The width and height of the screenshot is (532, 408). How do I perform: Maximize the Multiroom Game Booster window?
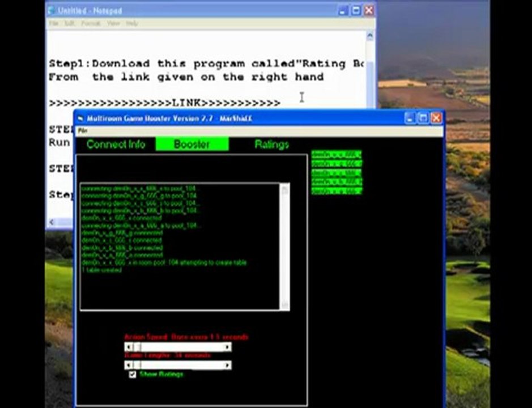[423, 118]
